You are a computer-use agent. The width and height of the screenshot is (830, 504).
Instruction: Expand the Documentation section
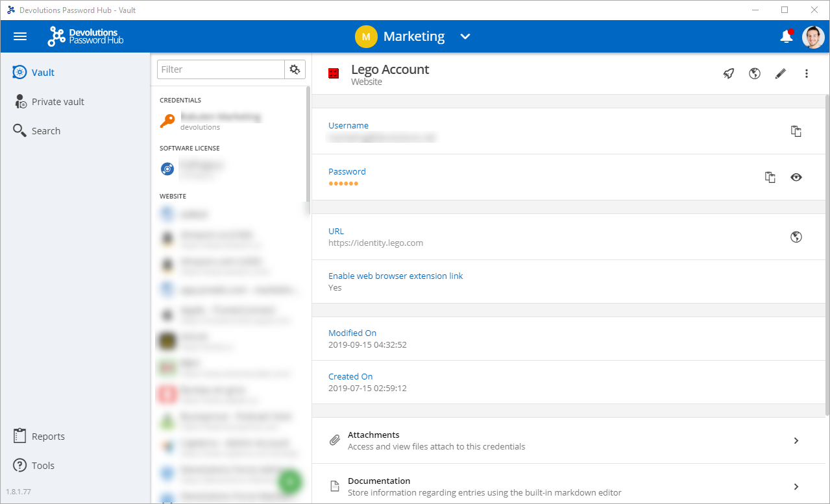tap(796, 486)
